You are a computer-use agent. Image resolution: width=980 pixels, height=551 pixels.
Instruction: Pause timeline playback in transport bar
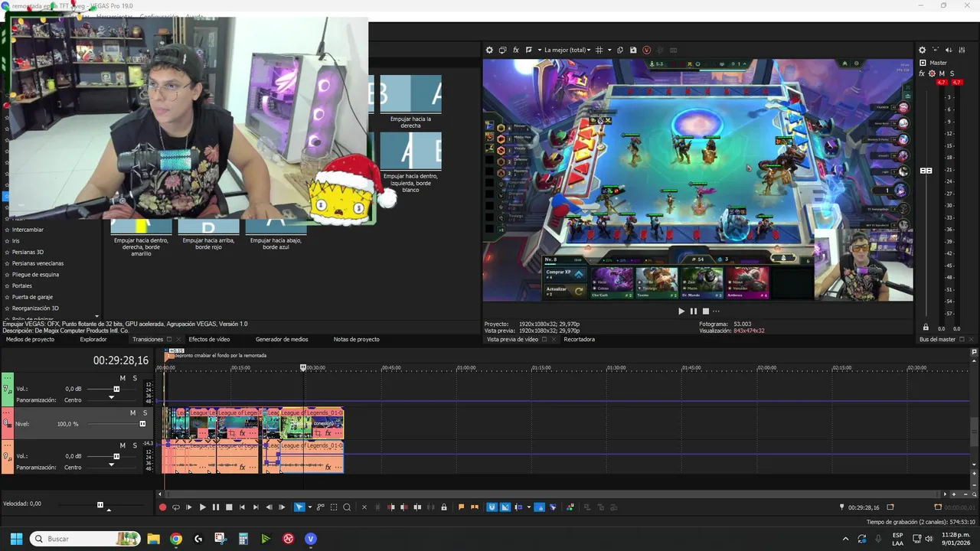216,507
